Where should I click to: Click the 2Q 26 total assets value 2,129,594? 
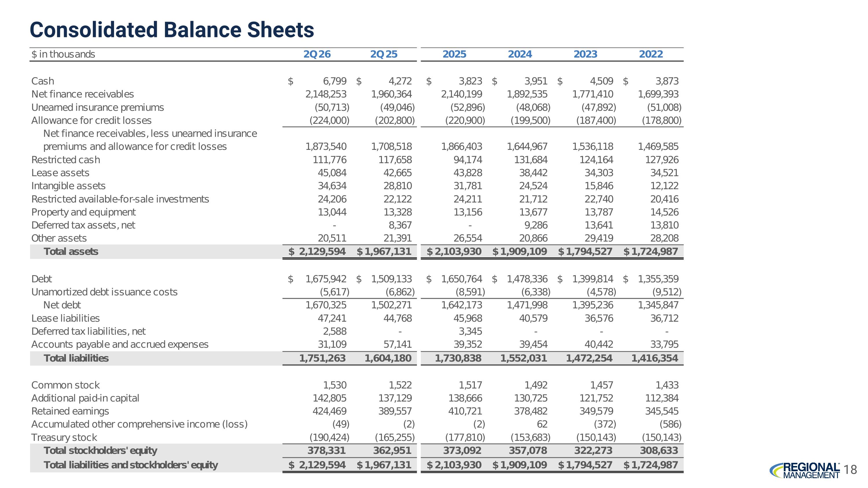[322, 252]
